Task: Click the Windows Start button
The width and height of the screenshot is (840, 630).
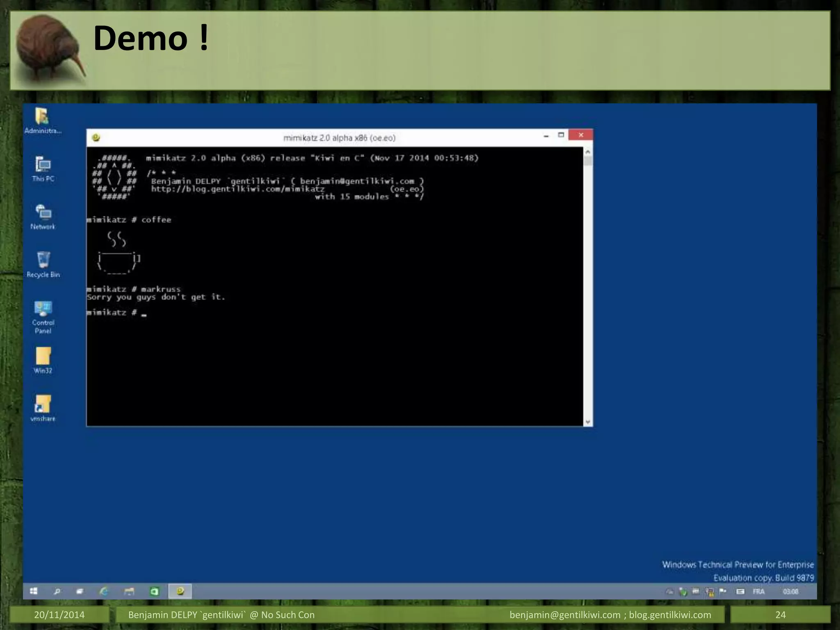Action: tap(34, 591)
